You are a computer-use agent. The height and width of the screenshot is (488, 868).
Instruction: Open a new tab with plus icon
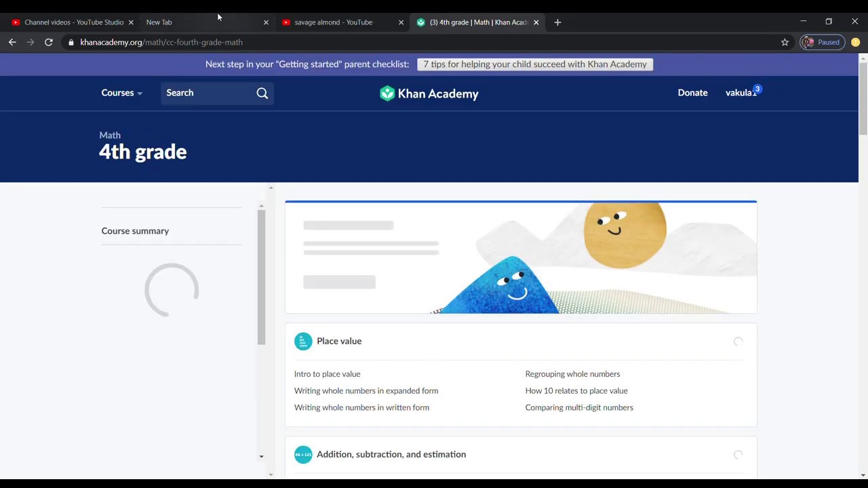(557, 22)
